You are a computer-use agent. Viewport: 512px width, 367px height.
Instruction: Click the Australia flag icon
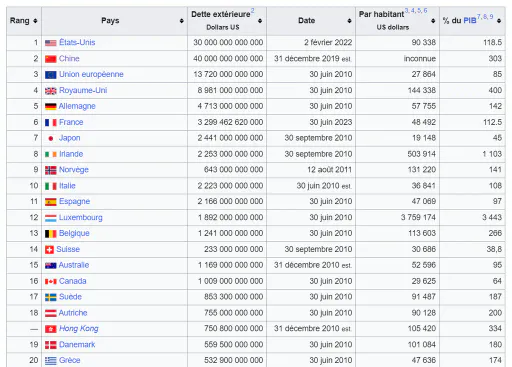coord(51,266)
